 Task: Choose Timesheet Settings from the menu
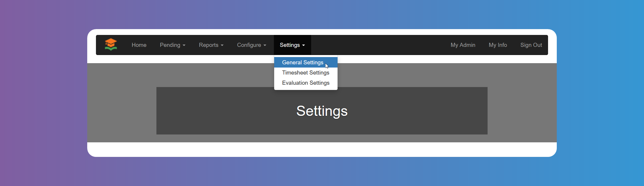click(306, 72)
